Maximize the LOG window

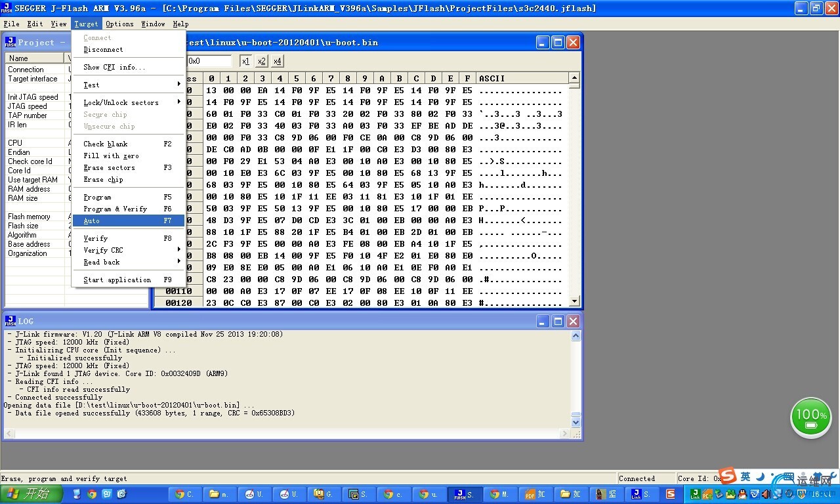click(x=558, y=321)
